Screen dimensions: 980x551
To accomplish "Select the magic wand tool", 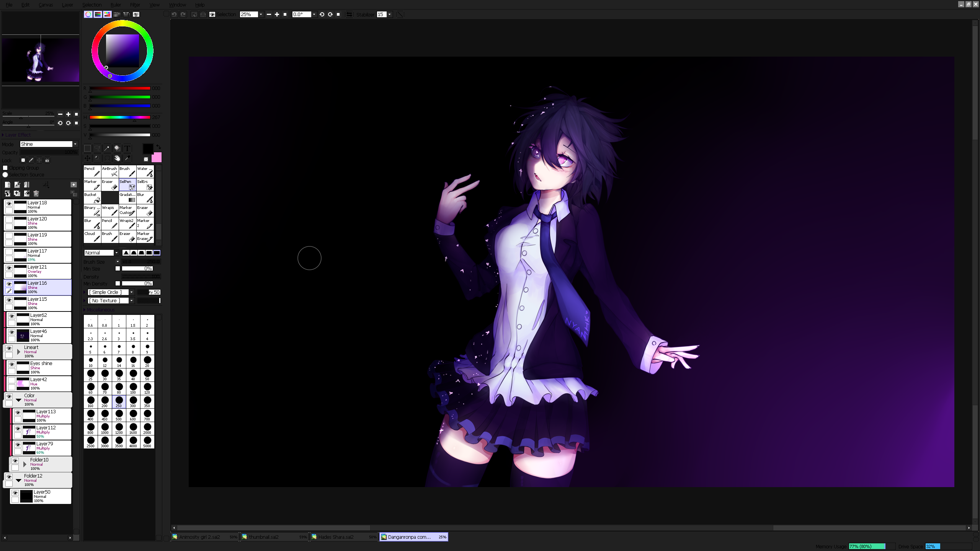I will click(x=107, y=148).
